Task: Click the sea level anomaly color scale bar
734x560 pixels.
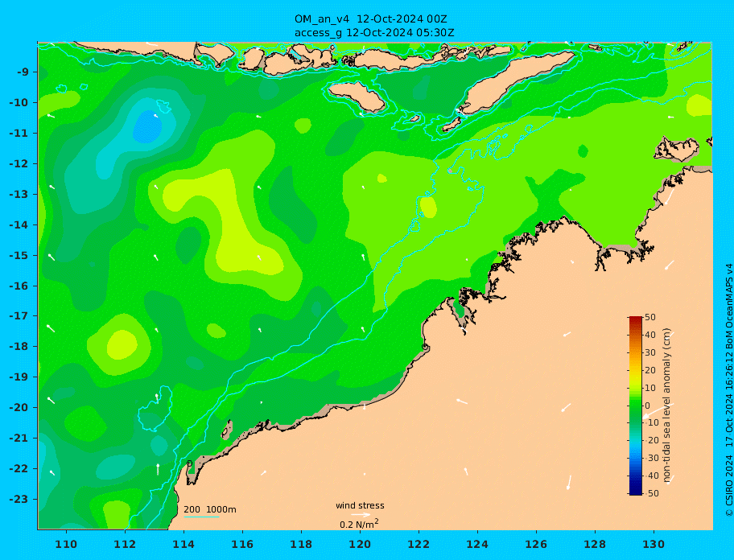Action: [636, 406]
